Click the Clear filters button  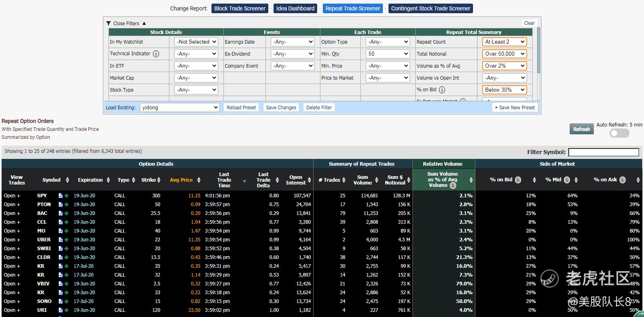[x=529, y=23]
